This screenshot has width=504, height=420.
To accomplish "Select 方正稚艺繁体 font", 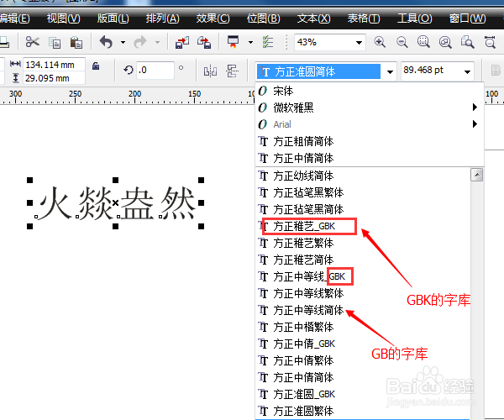I will coord(363,243).
